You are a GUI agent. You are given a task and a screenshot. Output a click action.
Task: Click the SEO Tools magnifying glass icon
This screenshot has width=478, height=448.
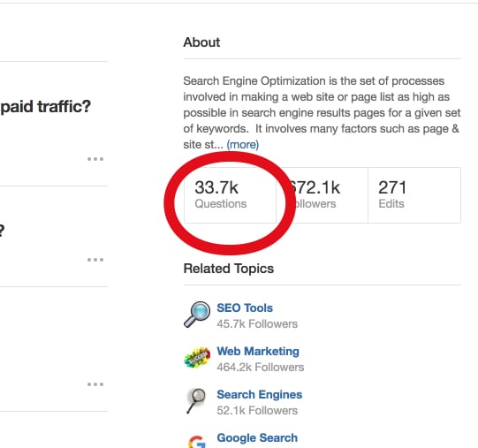coord(197,315)
